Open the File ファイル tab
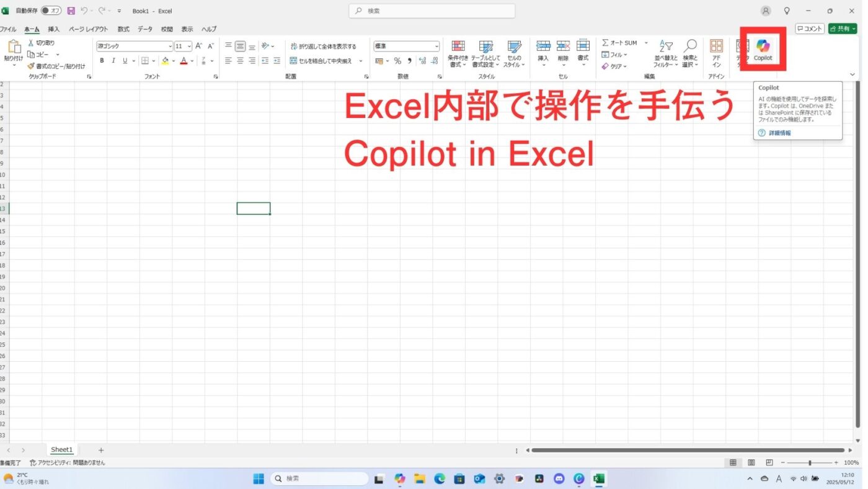The height and width of the screenshot is (489, 868). (x=7, y=29)
